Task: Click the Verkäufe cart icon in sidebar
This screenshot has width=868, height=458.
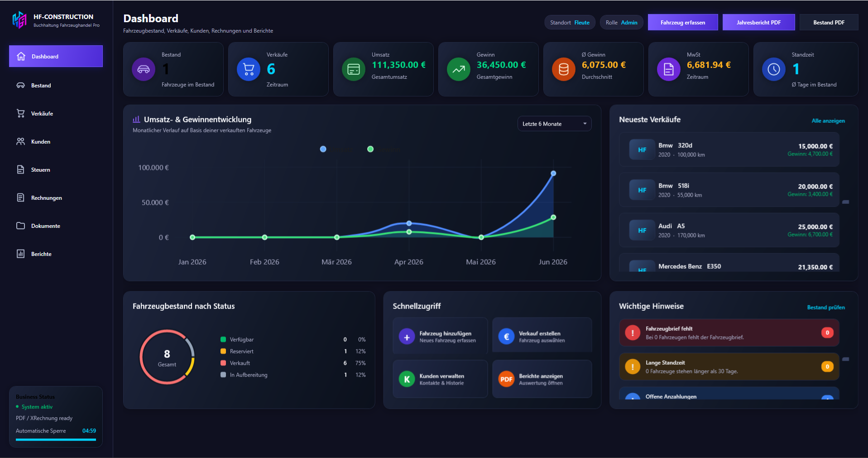Action: coord(21,113)
